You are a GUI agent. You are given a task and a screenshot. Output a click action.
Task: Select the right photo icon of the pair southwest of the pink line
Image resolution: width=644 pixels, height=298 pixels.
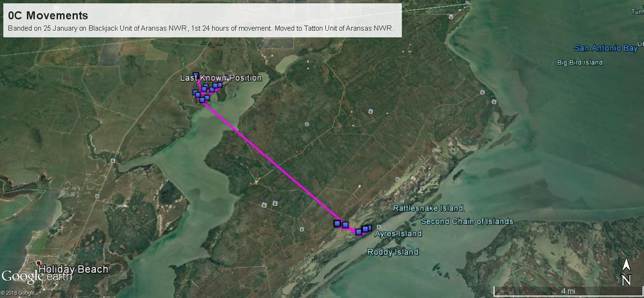275,203
